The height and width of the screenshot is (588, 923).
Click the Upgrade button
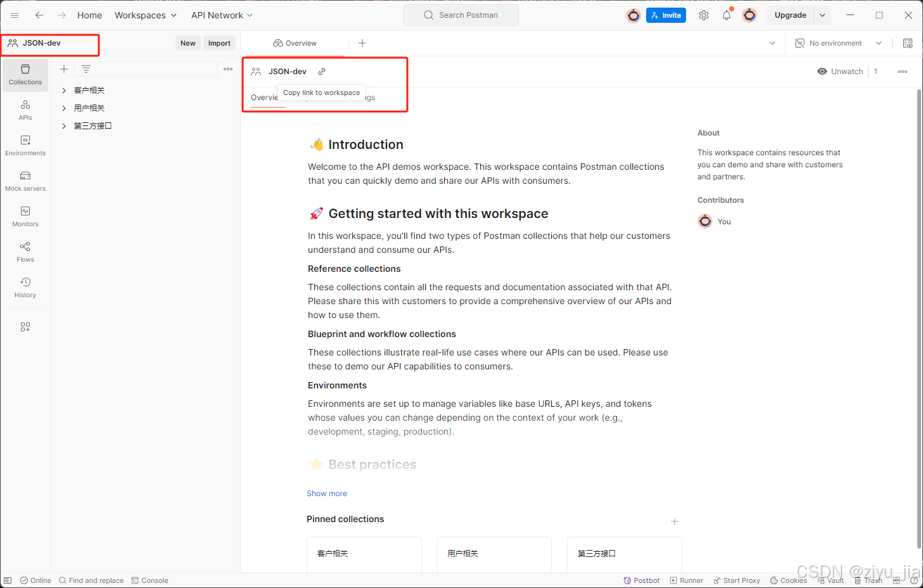[791, 15]
